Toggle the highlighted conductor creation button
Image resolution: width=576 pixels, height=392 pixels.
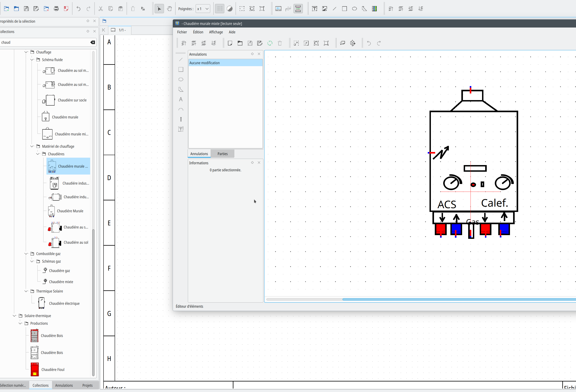(298, 9)
